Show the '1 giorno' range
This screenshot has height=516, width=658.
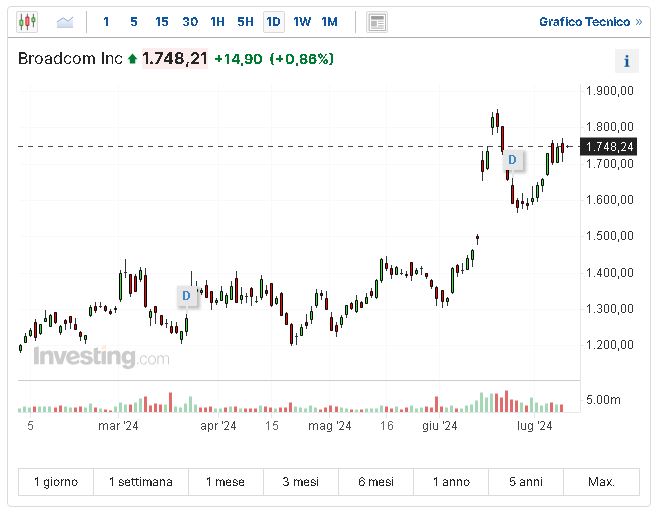(x=56, y=482)
